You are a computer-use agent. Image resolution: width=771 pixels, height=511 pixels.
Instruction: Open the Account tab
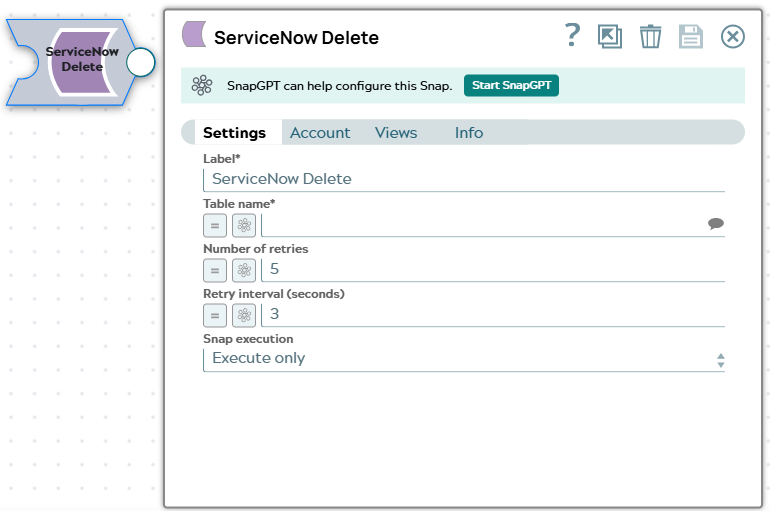(x=320, y=133)
